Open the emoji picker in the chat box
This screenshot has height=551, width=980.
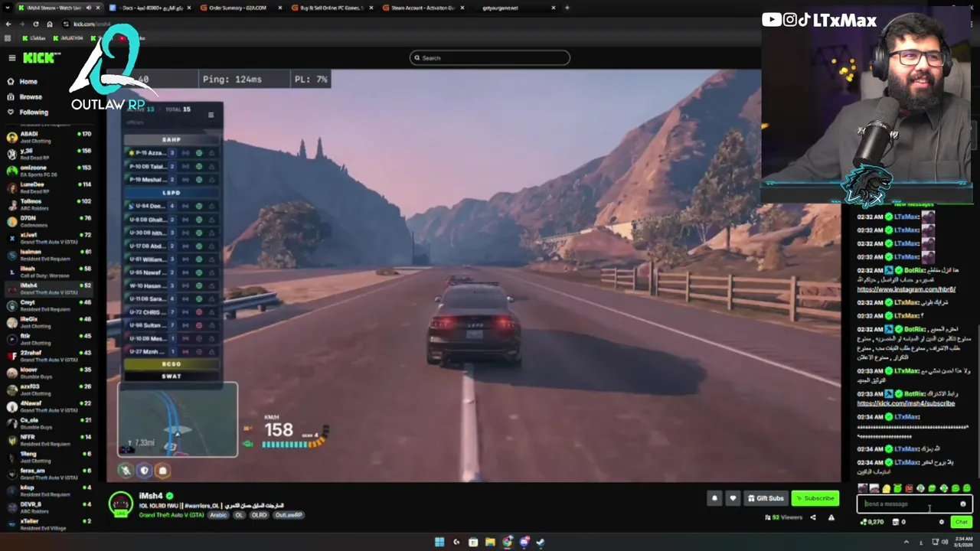(963, 504)
